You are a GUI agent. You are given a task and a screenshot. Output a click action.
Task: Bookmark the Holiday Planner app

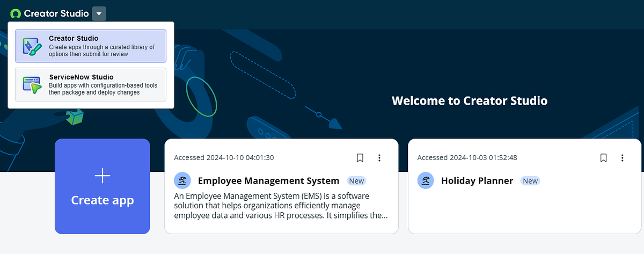603,158
